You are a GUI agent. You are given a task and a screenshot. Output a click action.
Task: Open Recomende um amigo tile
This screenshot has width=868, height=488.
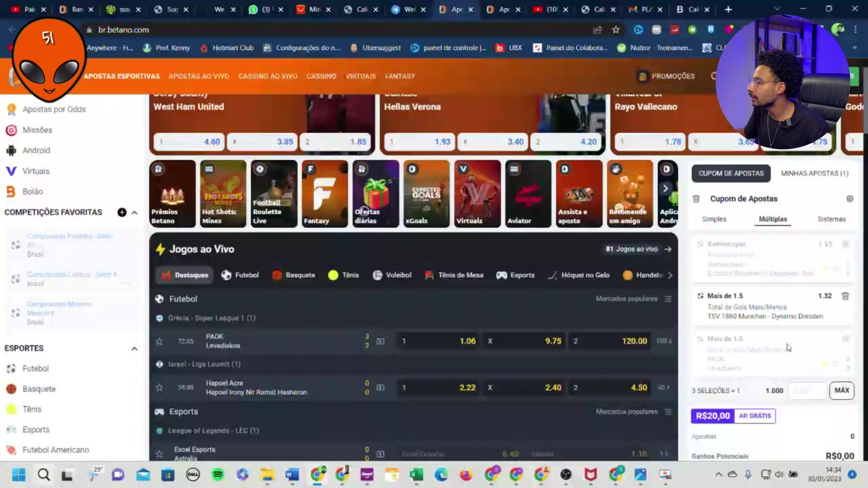tap(630, 193)
